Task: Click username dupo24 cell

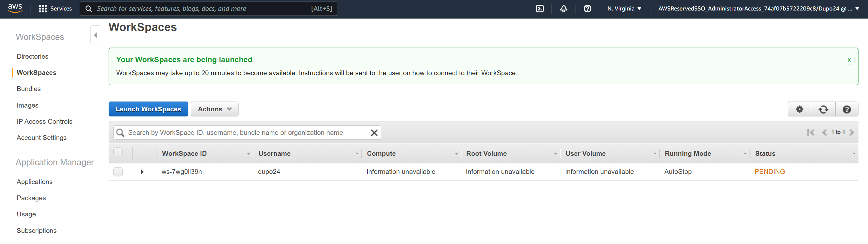Action: [269, 172]
